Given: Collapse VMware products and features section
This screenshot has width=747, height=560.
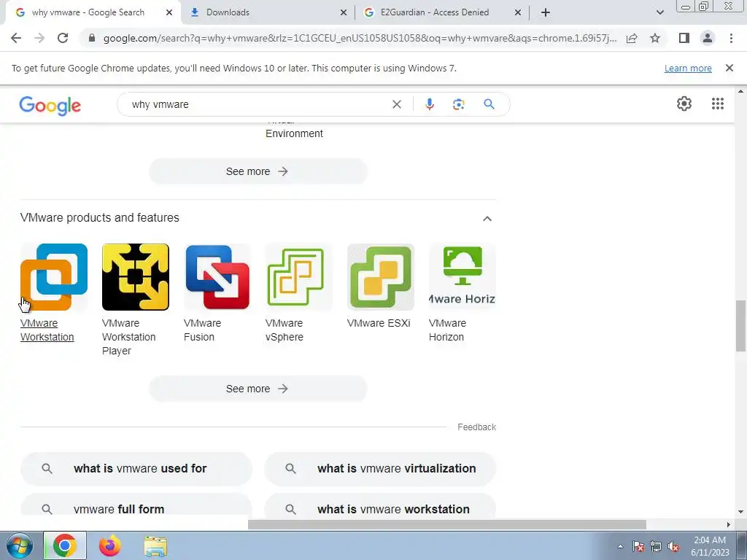Looking at the screenshot, I should 487,219.
